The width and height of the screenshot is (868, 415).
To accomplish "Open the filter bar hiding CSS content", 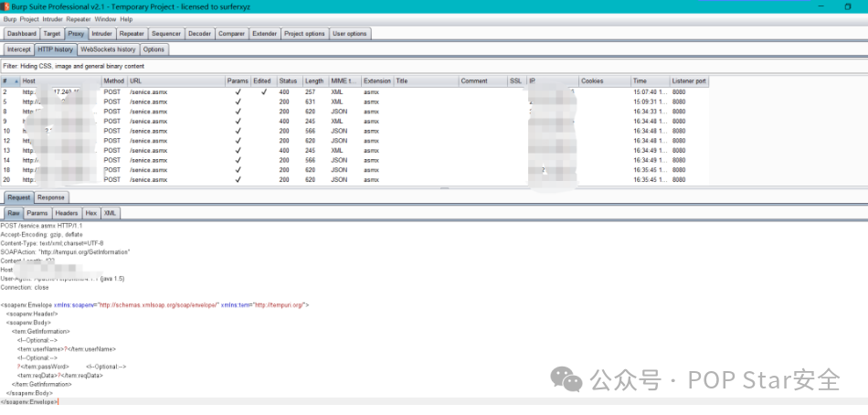I will pos(73,66).
